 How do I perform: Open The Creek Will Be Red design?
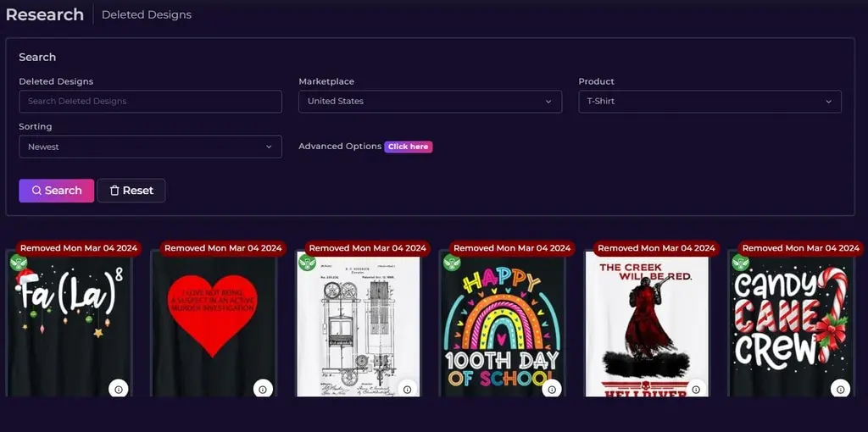click(647, 324)
